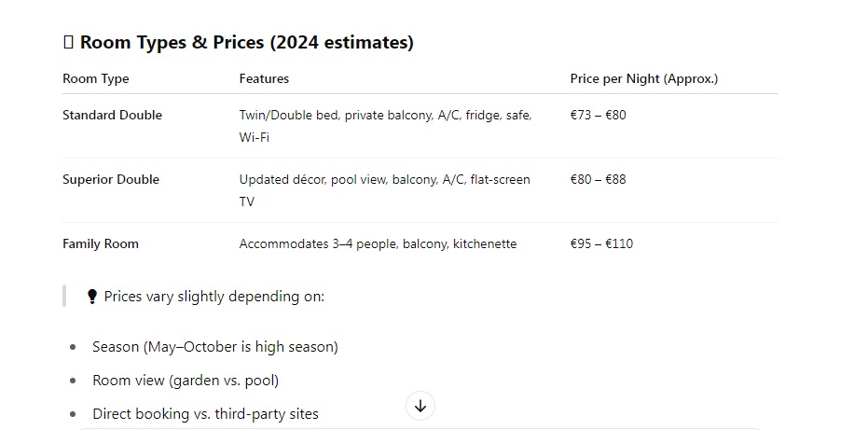
Task: Select the Standard Double row label
Action: click(113, 116)
